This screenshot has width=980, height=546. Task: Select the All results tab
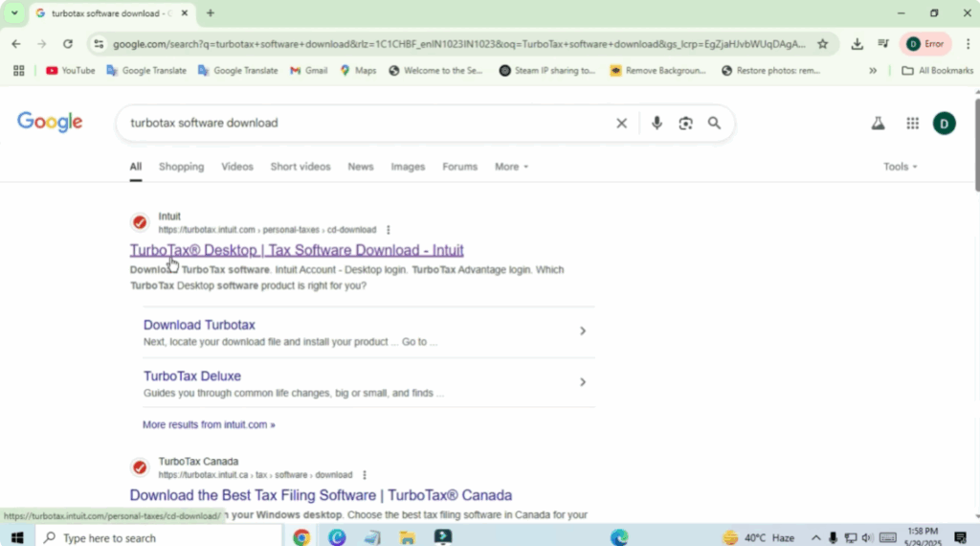tap(136, 167)
